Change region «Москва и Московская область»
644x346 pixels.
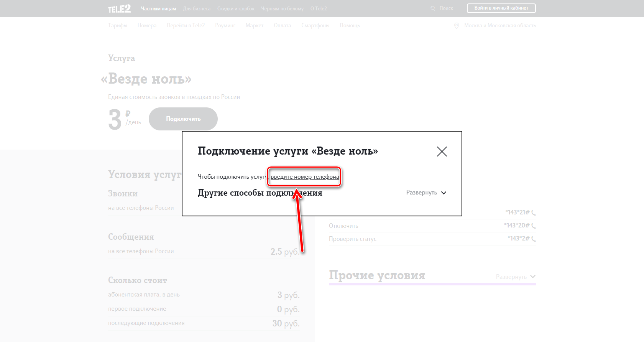click(x=500, y=25)
